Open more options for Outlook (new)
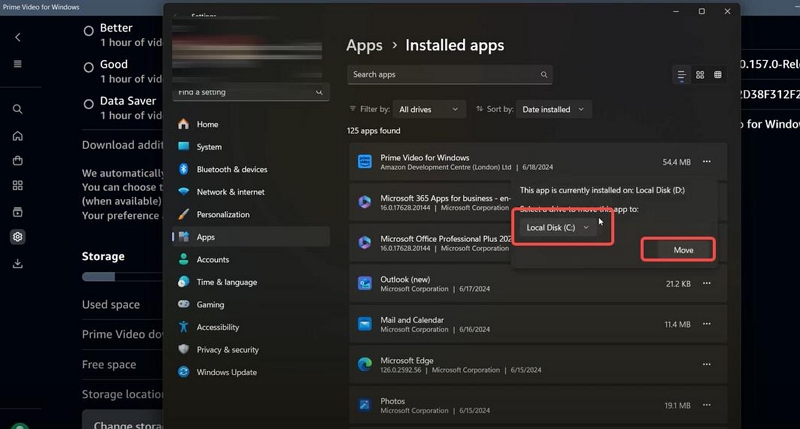This screenshot has height=429, width=800. [x=707, y=283]
